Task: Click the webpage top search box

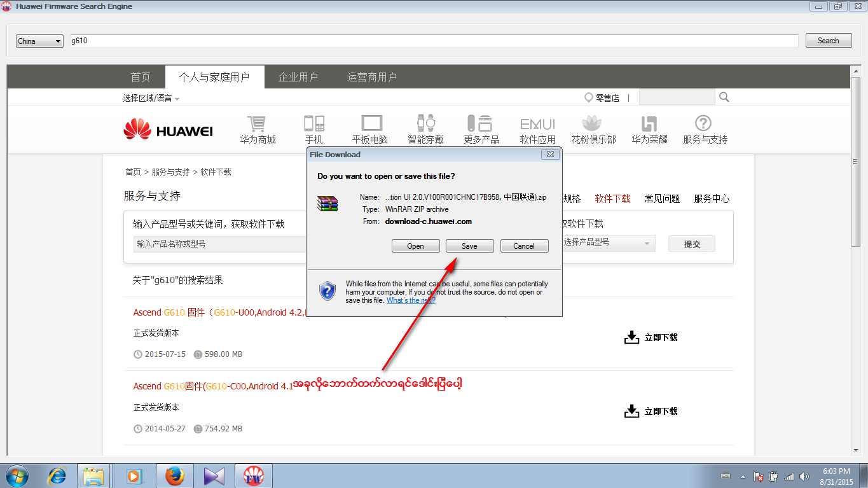Action: (x=677, y=97)
